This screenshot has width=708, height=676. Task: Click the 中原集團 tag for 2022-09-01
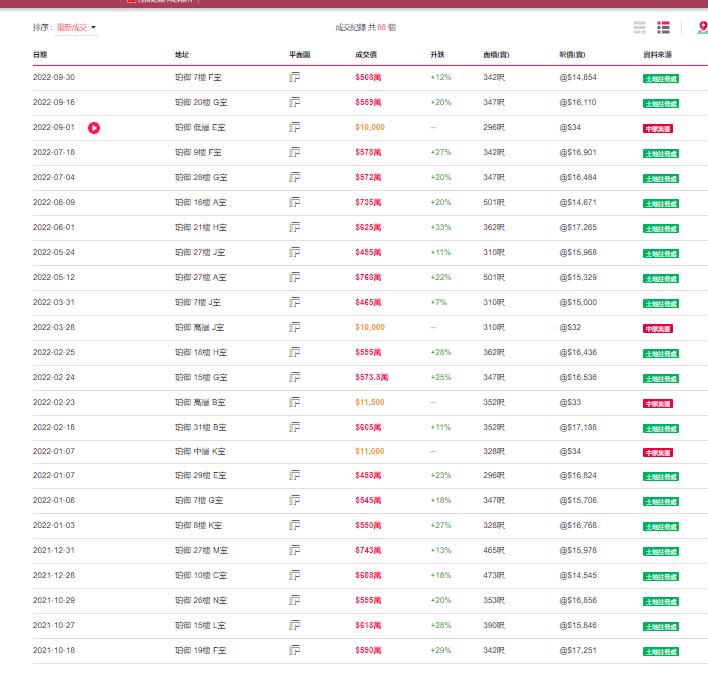657,128
